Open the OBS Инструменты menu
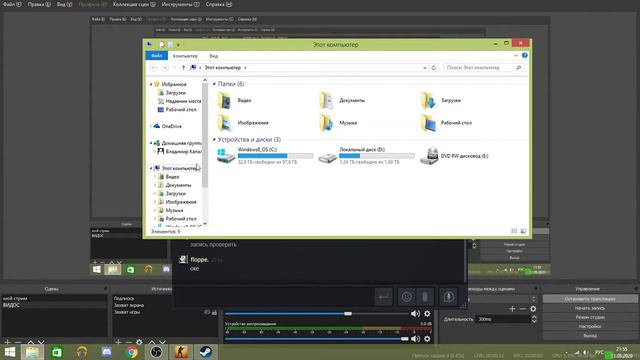The width and height of the screenshot is (640, 360). tap(180, 4)
